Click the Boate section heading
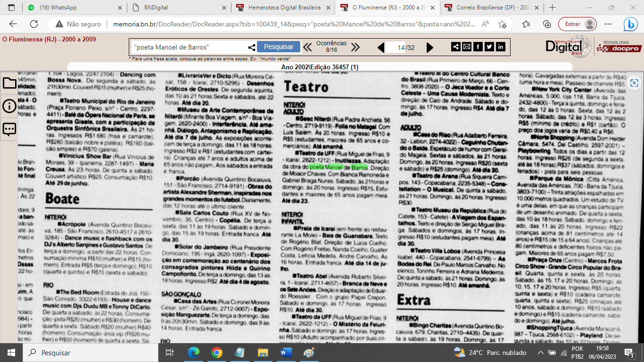This screenshot has height=362, width=644. [x=63, y=198]
